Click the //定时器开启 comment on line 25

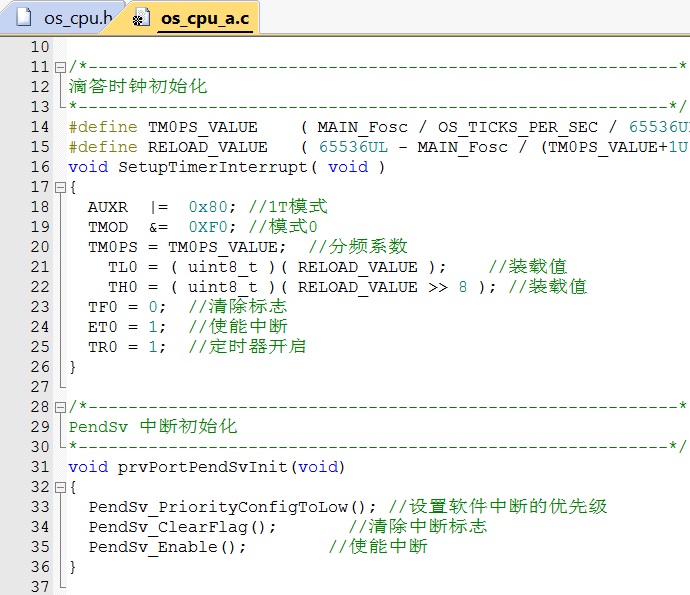247,346
